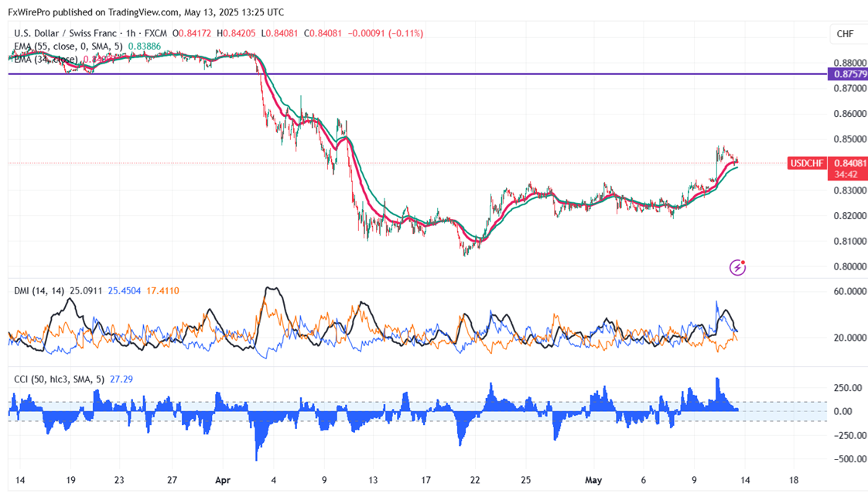868x494 pixels.
Task: Click the Apr label on time axis
Action: (223, 480)
